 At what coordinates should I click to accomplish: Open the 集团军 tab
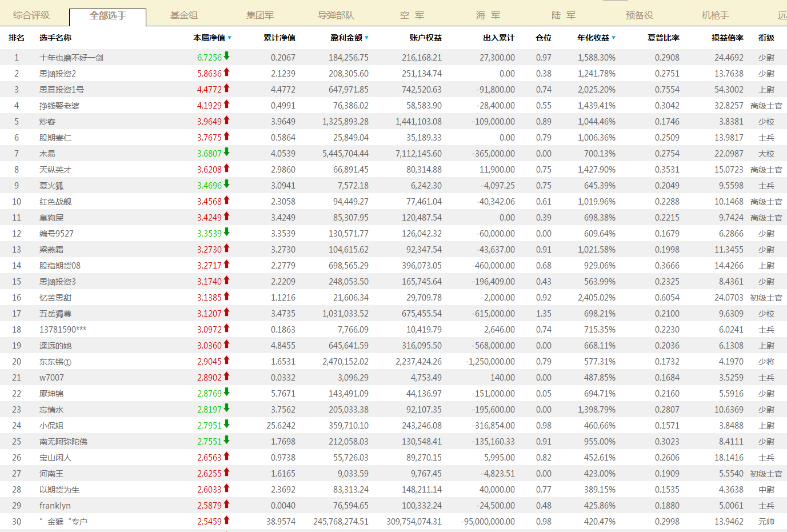point(260,15)
